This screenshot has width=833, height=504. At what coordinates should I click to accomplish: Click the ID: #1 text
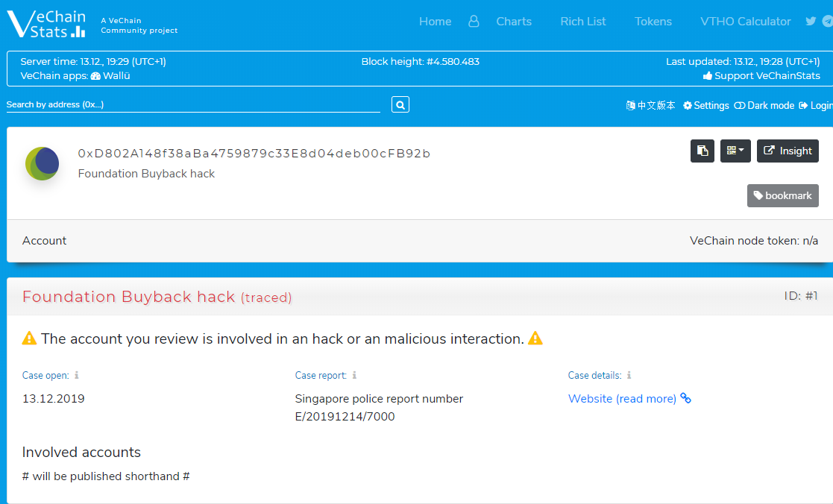pos(801,296)
